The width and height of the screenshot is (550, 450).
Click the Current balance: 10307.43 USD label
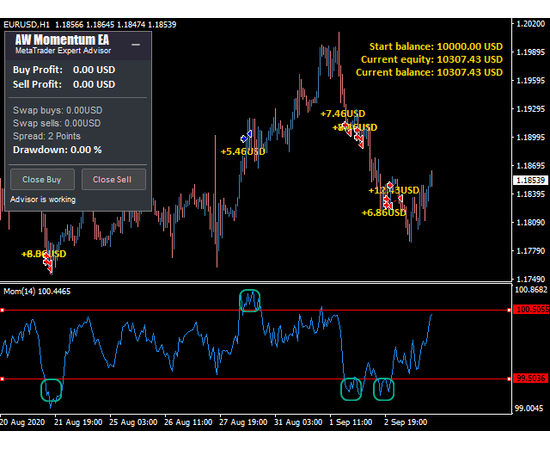click(429, 73)
